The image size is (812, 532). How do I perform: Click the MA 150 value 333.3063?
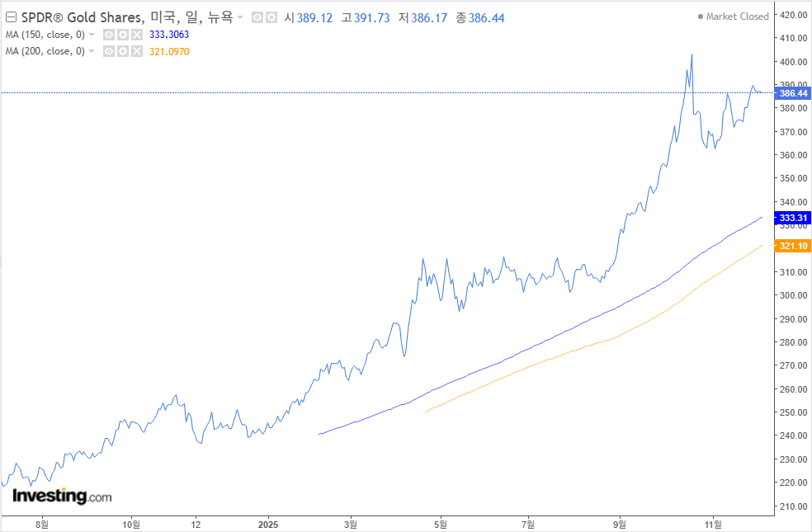169,35
